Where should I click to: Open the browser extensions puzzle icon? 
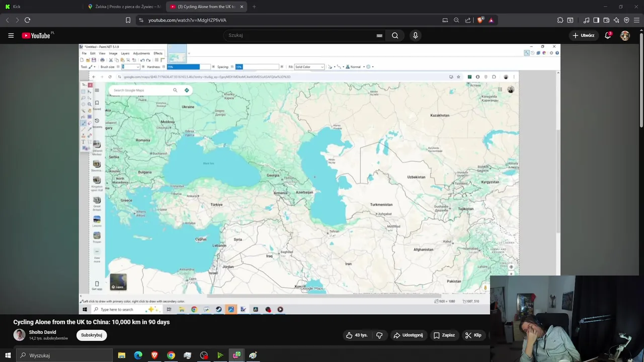[560, 20]
